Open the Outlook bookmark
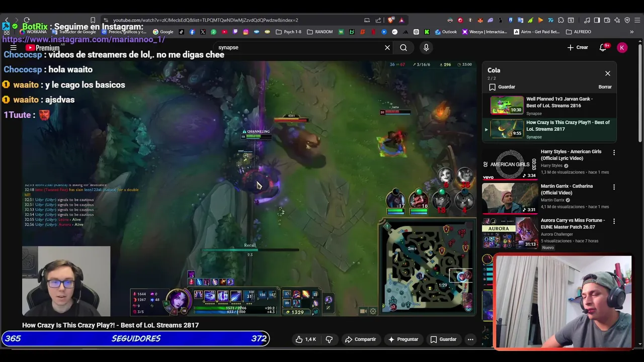This screenshot has height=362, width=644. pos(446,32)
